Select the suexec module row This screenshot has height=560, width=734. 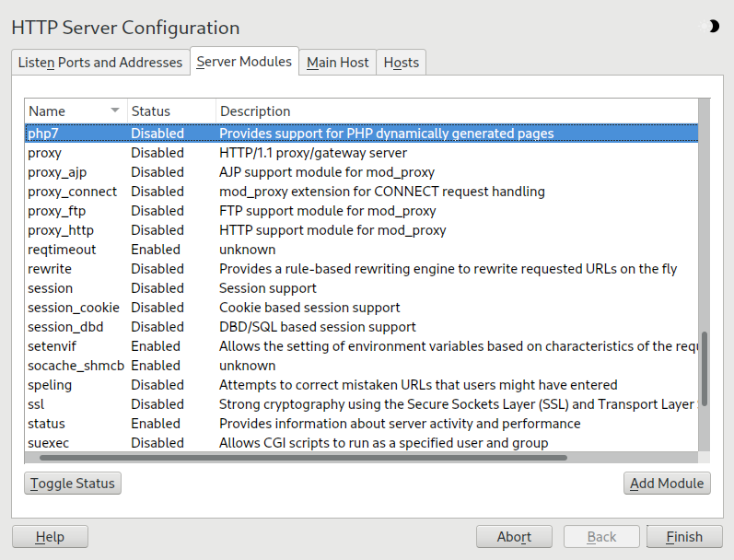pos(48,443)
